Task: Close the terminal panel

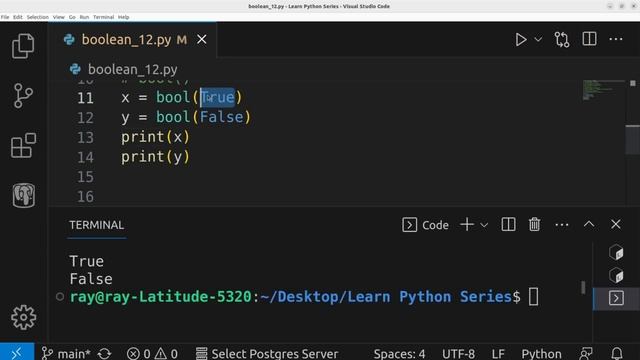Action: coord(616,224)
